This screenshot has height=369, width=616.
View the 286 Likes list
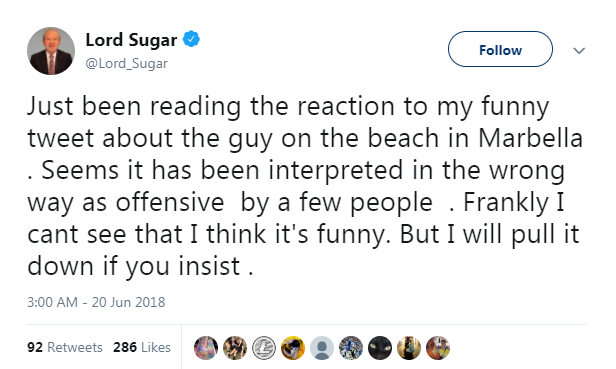(x=142, y=347)
